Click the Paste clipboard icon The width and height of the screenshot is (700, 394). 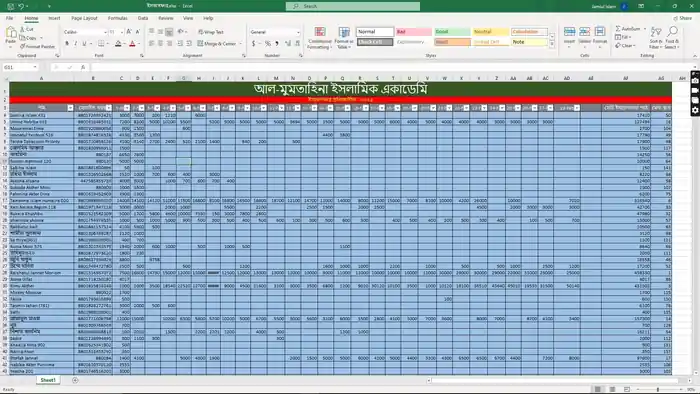click(11, 32)
